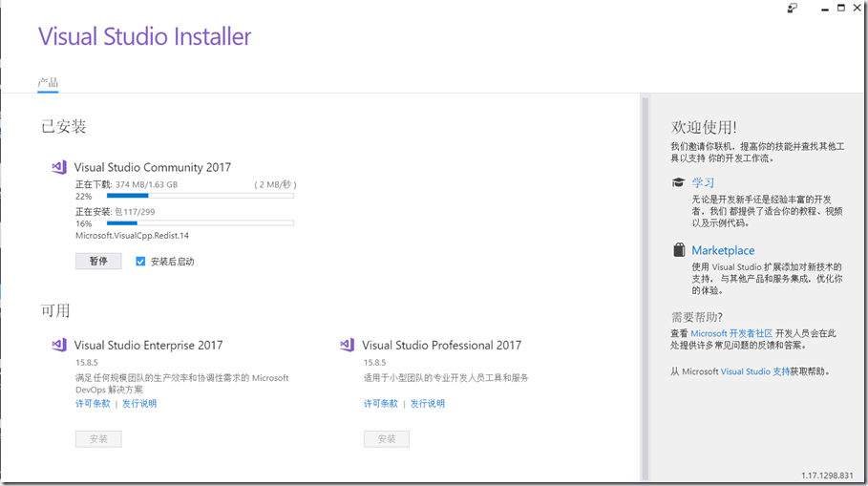Click the 15.8.5 version under Professional 2017
This screenshot has width=868, height=486.
pos(374,363)
